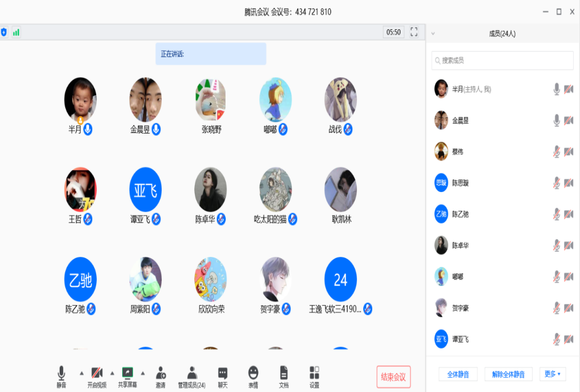Click the 全体静音 button
This screenshot has width=580, height=392.
pos(458,375)
